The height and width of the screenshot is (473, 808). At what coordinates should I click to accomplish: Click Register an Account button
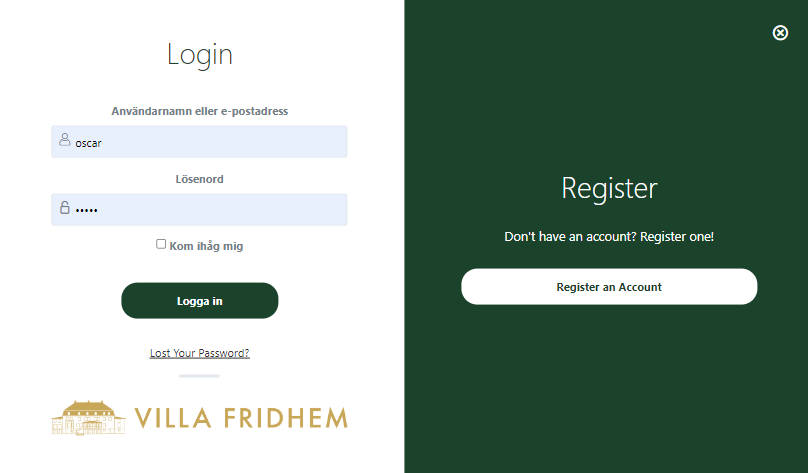609,287
